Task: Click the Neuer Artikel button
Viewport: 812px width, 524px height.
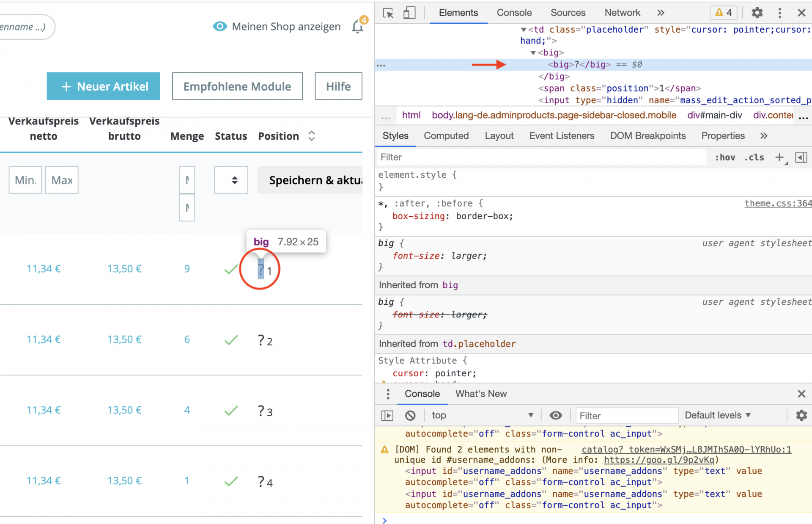Action: pyautogui.click(x=104, y=86)
